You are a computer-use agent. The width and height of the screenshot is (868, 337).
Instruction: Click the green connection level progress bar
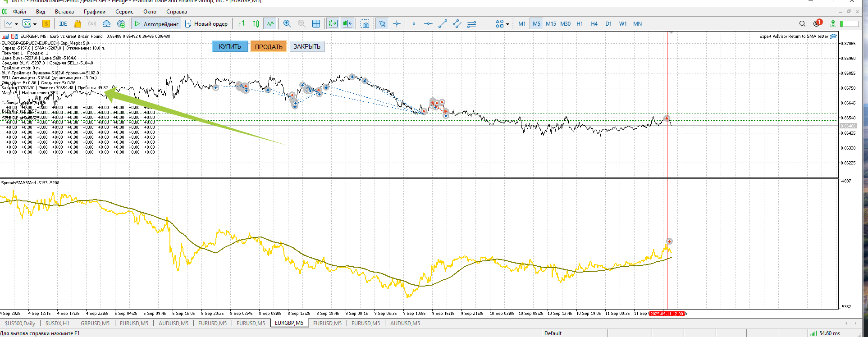(x=849, y=24)
